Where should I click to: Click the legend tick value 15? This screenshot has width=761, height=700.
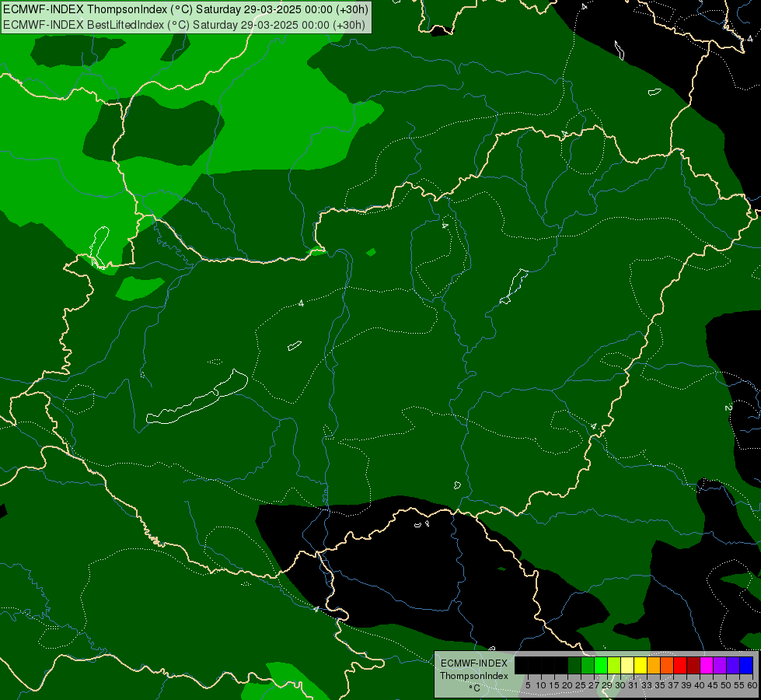point(554,685)
